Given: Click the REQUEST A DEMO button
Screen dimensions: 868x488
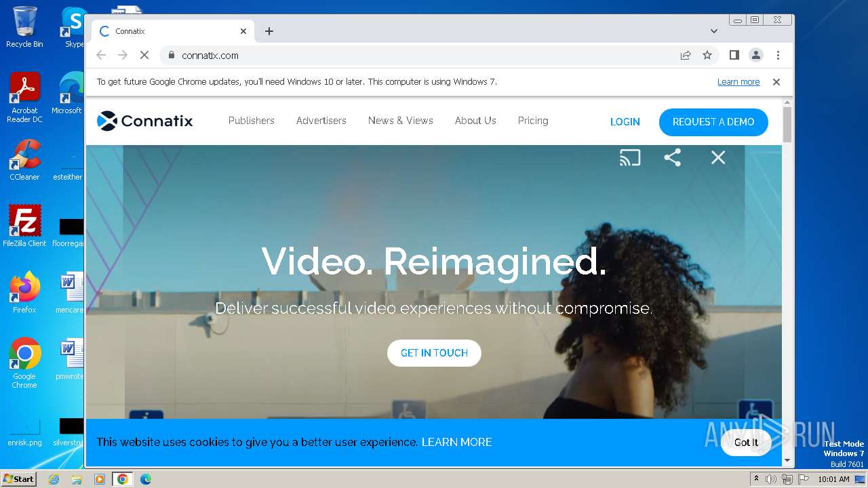Looking at the screenshot, I should pos(713,122).
